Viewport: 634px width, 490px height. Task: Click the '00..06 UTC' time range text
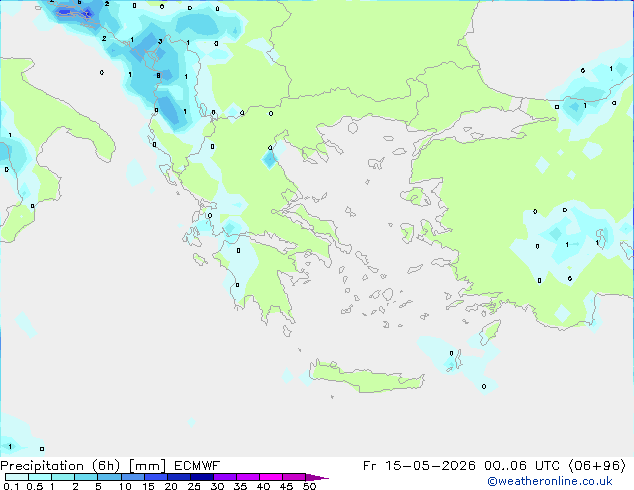pos(522,466)
